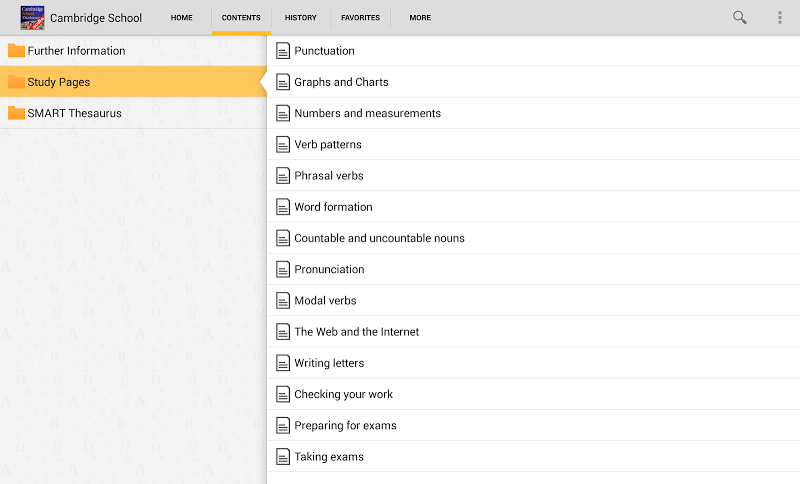This screenshot has width=800, height=484.
Task: Click the Graphs and Charts document icon
Action: pos(283,82)
